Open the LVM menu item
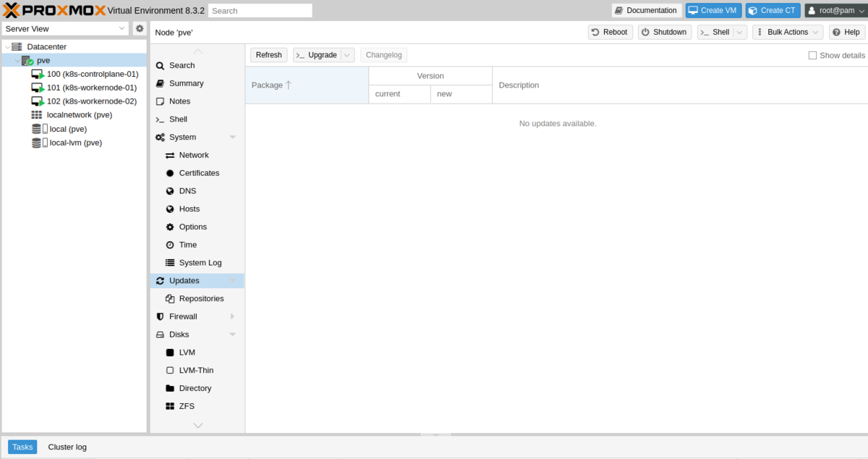 click(x=197, y=353)
